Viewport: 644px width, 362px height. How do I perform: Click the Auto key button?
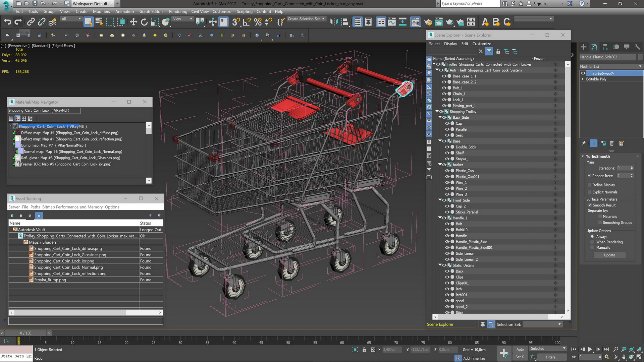tap(520, 349)
